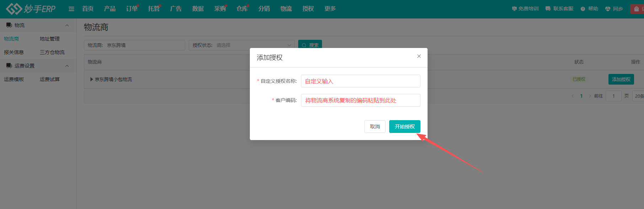Focus the 客户编码 input field
The width and height of the screenshot is (644, 209).
pyautogui.click(x=360, y=100)
